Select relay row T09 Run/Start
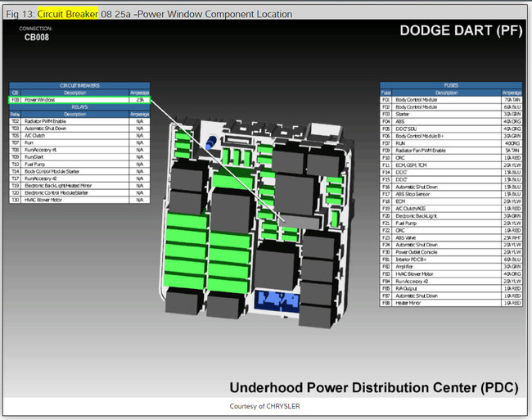Viewport: 532px width, 420px height. pyautogui.click(x=79, y=156)
